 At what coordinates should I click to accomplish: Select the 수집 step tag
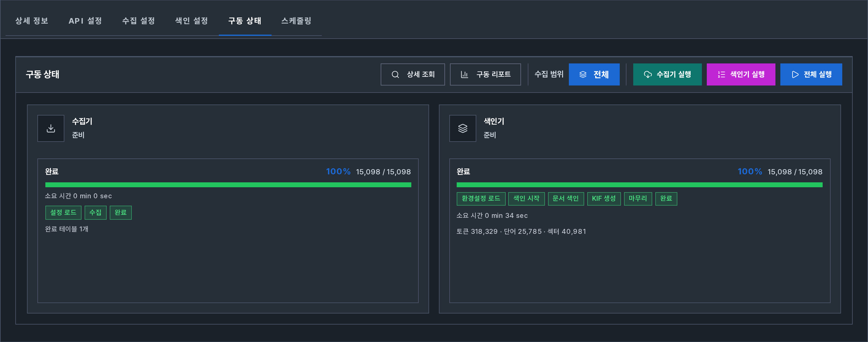pyautogui.click(x=95, y=213)
